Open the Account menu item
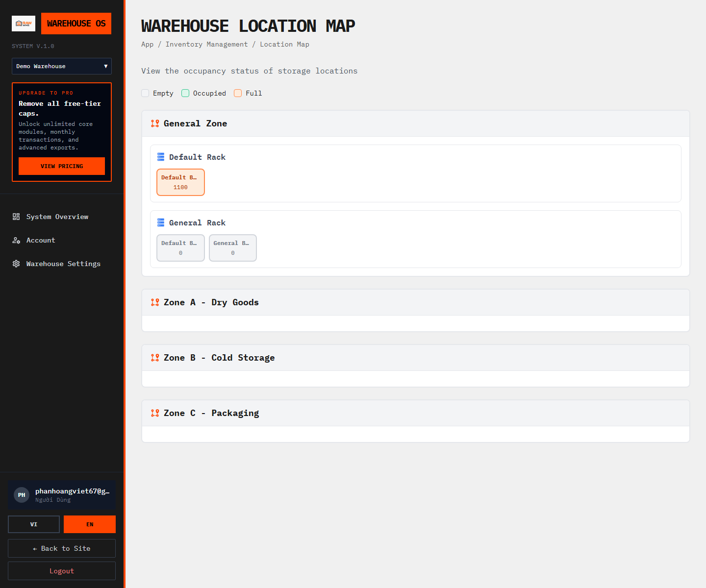This screenshot has width=706, height=588. pyautogui.click(x=62, y=240)
